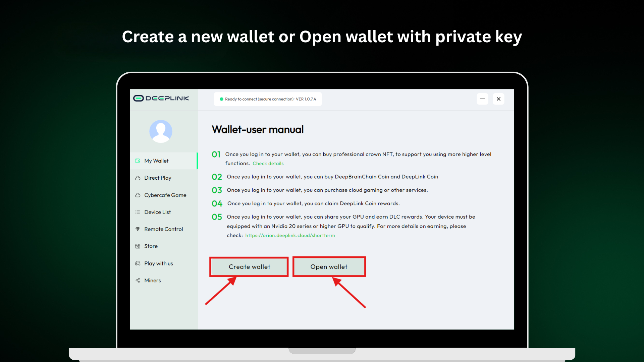Click the Miners share icon
The image size is (644, 362).
coord(138,281)
